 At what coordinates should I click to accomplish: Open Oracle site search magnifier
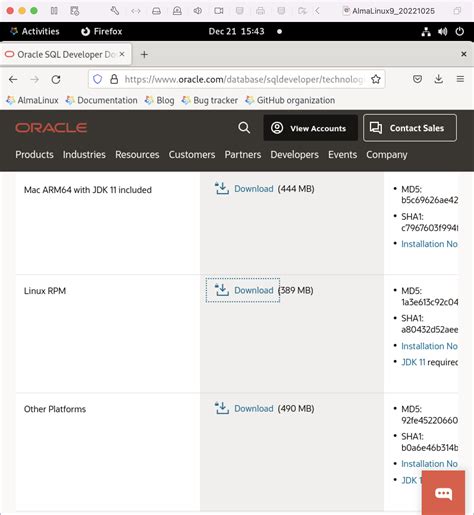pyautogui.click(x=244, y=128)
